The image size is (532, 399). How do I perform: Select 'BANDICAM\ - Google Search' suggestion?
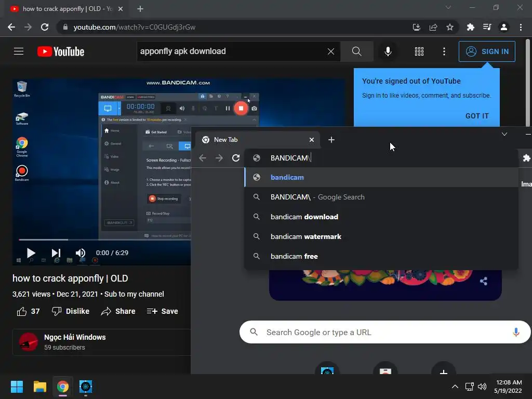pos(381,197)
